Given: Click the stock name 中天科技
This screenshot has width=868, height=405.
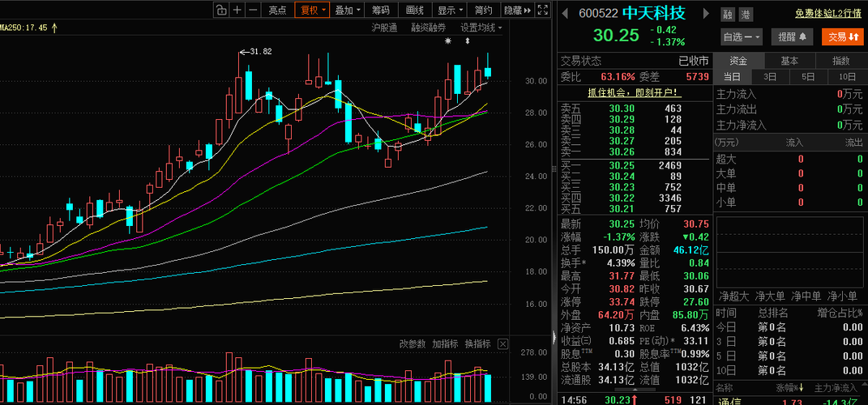Looking at the screenshot, I should tap(654, 13).
